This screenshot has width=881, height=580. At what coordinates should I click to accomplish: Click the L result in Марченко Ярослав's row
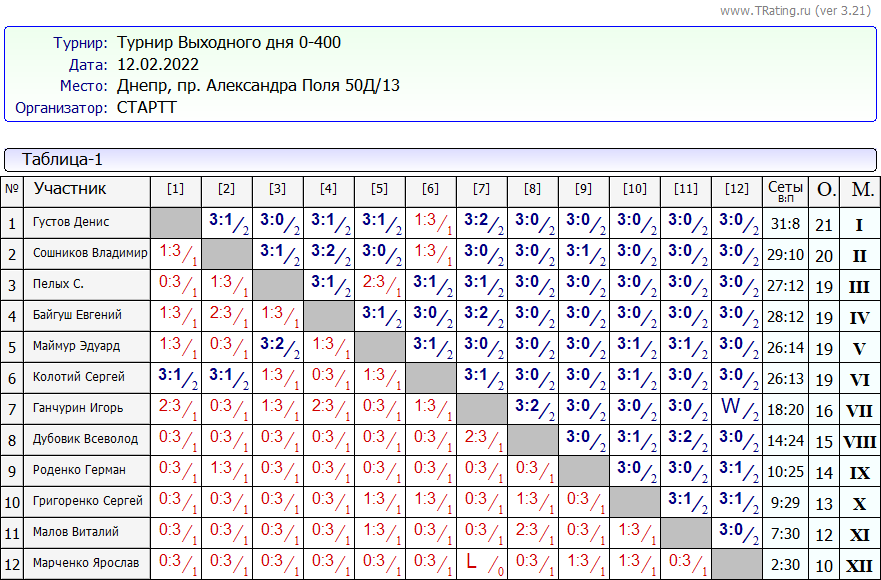tap(473, 562)
